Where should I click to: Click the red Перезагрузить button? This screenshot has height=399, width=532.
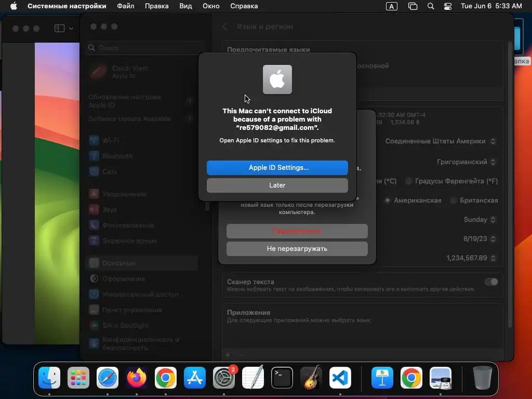pyautogui.click(x=297, y=231)
